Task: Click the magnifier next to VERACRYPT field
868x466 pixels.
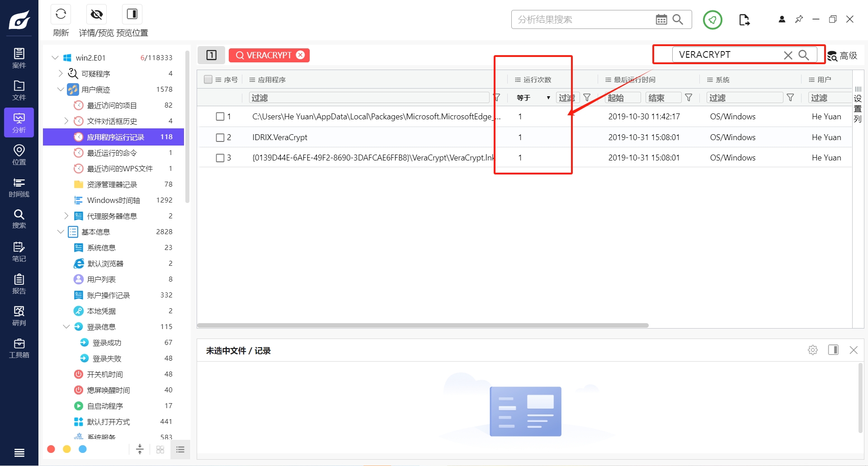Action: click(804, 55)
